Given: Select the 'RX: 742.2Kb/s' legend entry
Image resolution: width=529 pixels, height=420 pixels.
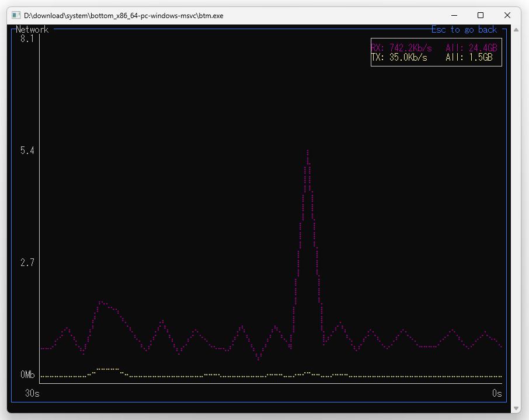Looking at the screenshot, I should coord(402,48).
